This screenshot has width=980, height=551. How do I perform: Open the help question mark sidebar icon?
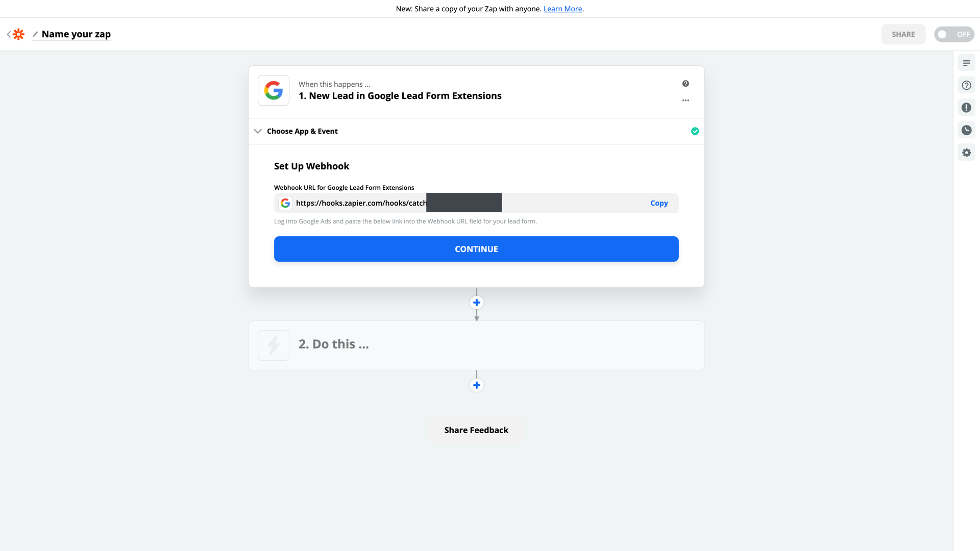pos(966,85)
